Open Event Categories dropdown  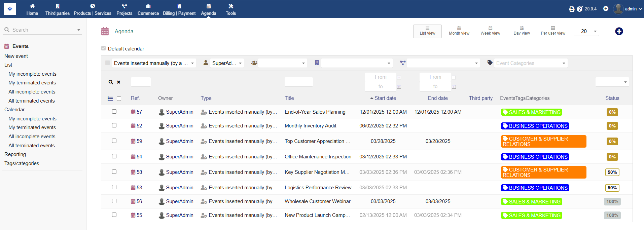530,63
